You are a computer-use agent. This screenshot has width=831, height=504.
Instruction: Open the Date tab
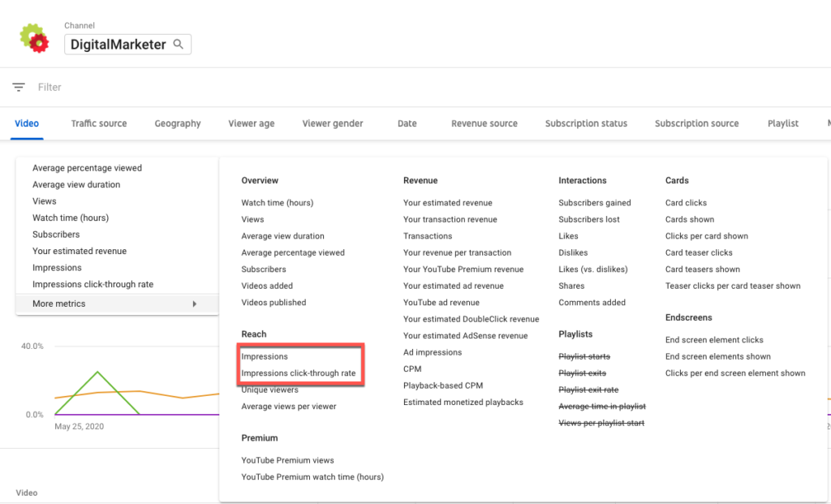407,123
